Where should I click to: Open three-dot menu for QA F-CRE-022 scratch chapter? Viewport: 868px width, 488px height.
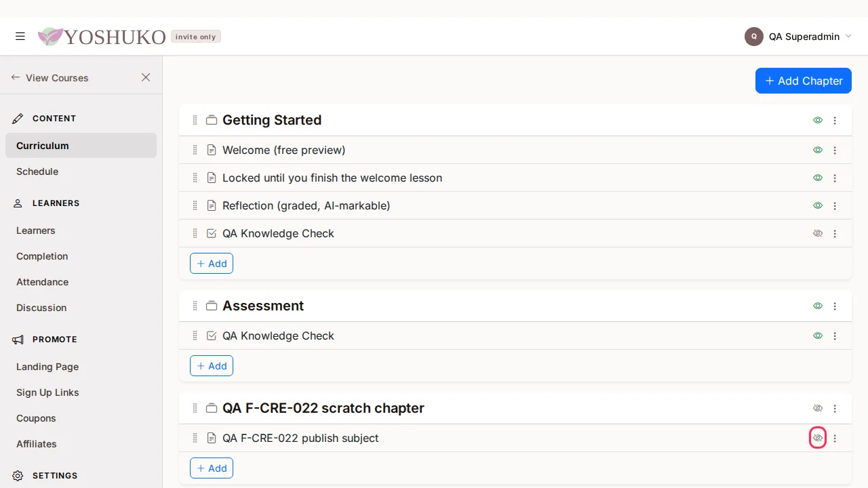[835, 408]
